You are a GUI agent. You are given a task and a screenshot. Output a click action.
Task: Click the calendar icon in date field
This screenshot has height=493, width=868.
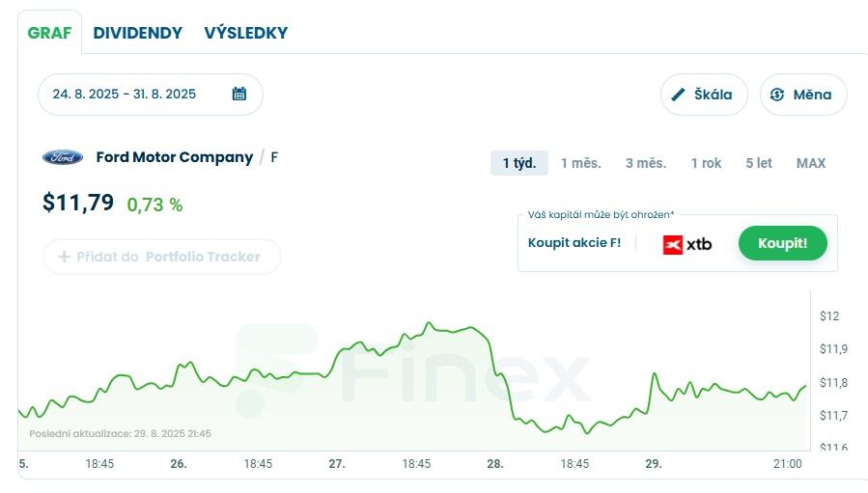[239, 94]
